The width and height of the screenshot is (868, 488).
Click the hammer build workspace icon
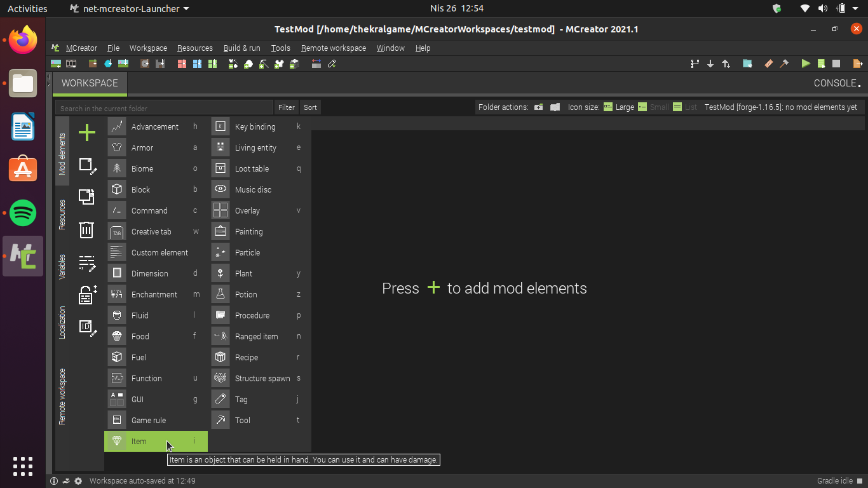784,64
